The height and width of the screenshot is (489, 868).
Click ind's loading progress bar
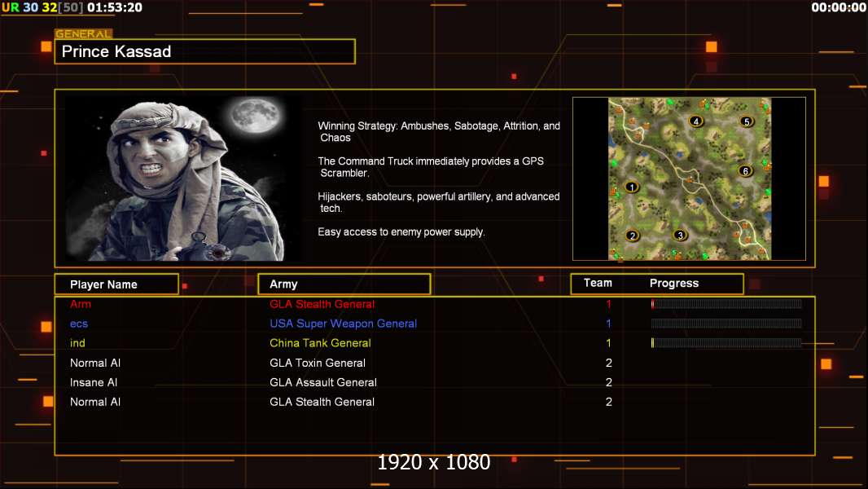726,343
